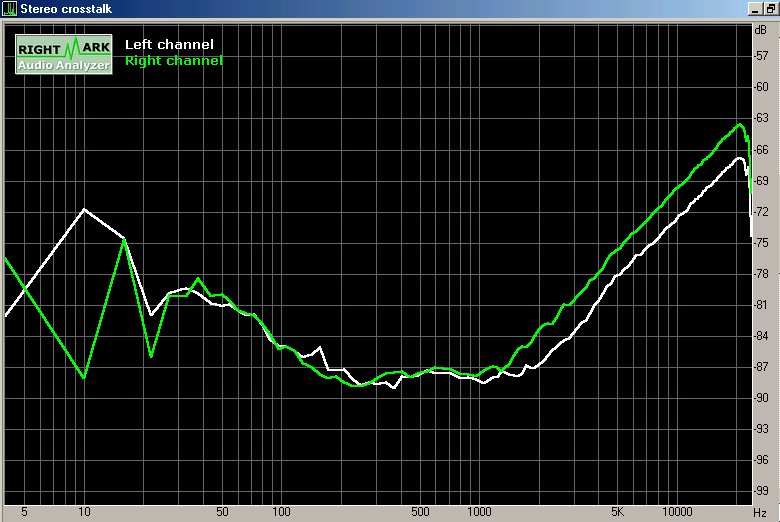The height and width of the screenshot is (522, 780).
Task: Click the '50' frequency axis label
Action: 222,512
